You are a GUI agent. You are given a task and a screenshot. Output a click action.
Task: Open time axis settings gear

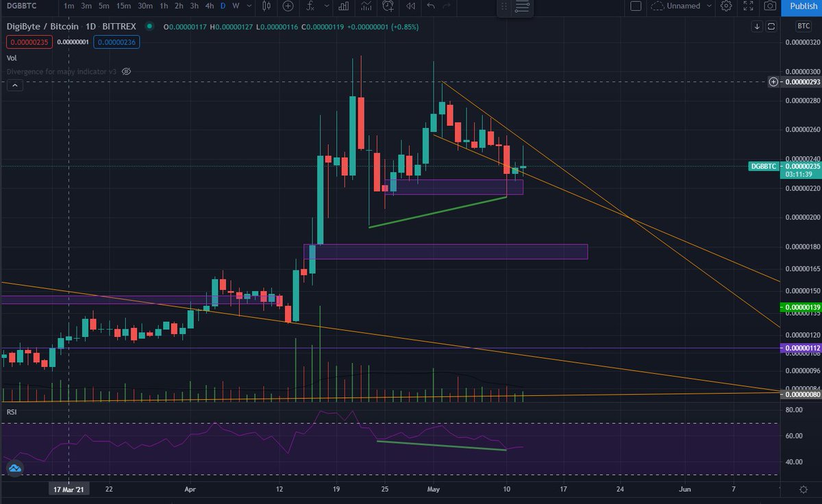click(802, 490)
